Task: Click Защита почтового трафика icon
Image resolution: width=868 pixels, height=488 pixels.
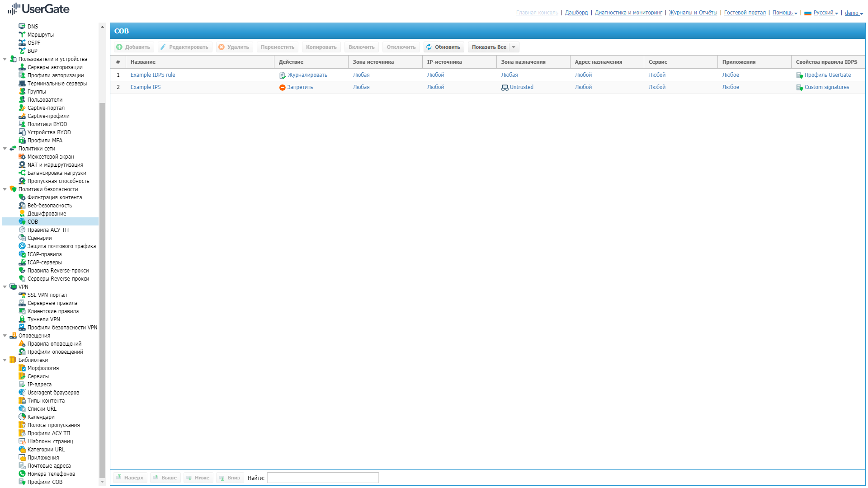Action: (22, 246)
